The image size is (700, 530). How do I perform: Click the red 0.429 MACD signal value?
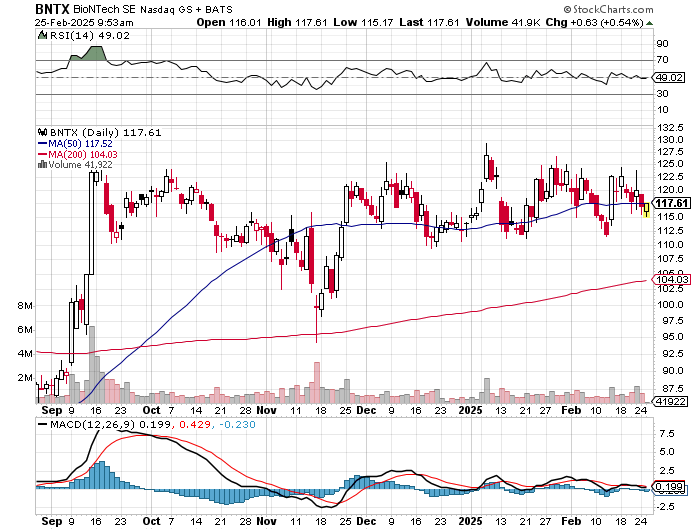(x=195, y=425)
